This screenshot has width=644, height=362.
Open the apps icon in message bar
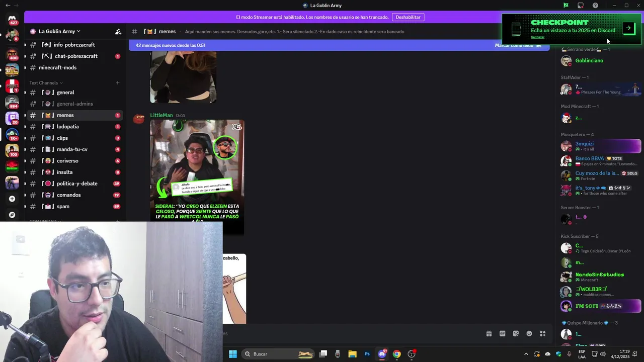pos(543,333)
